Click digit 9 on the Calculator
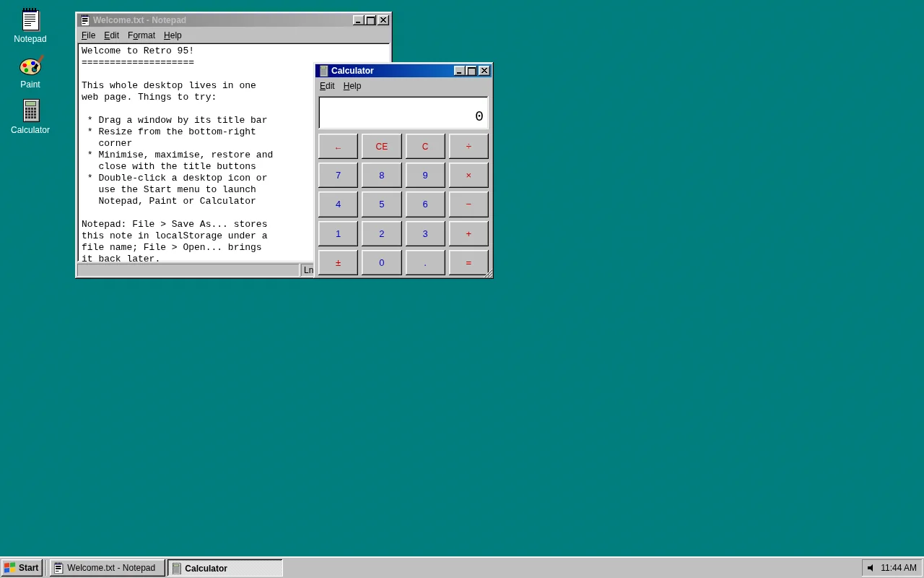 click(x=425, y=176)
